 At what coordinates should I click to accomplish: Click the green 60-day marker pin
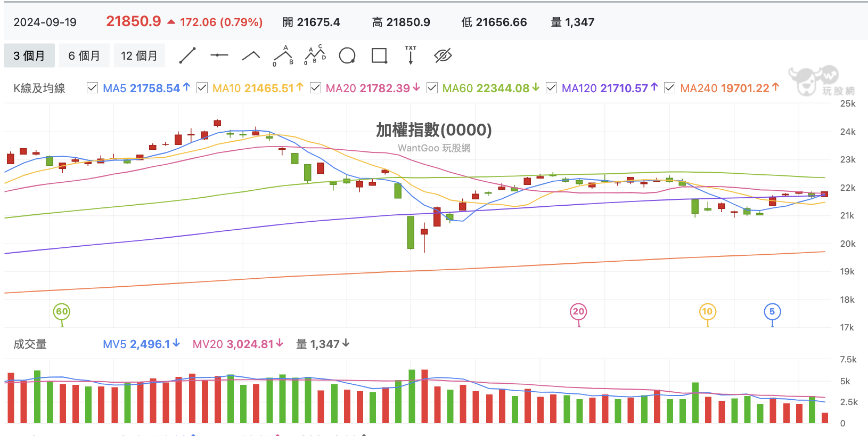[62, 312]
